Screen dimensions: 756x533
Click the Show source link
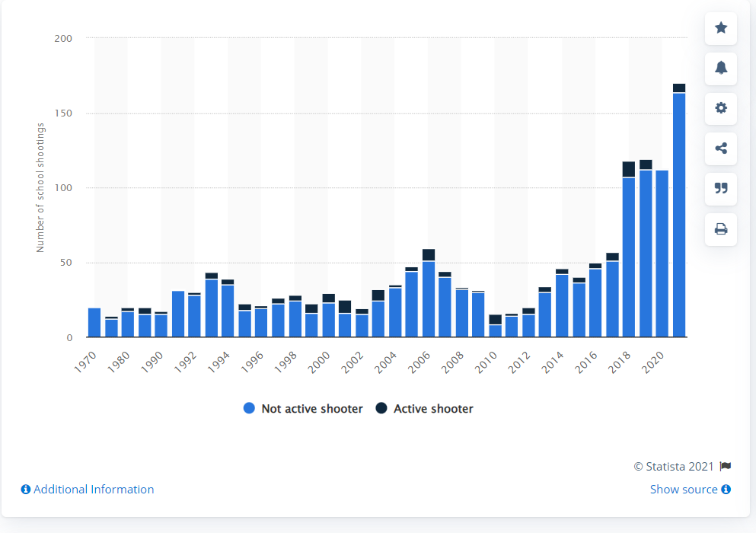click(x=683, y=490)
